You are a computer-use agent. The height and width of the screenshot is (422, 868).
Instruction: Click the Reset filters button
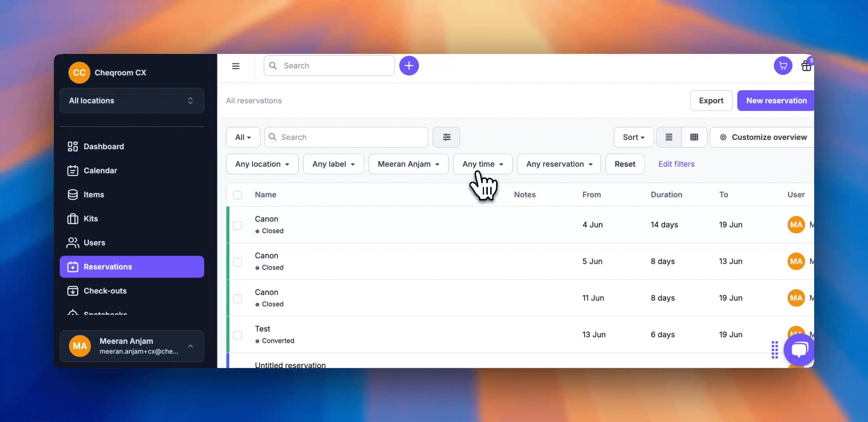625,164
